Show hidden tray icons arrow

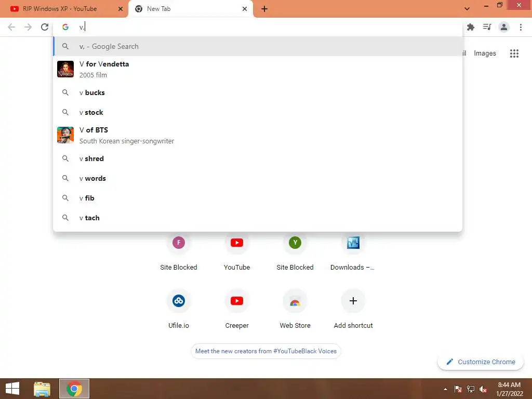click(445, 389)
